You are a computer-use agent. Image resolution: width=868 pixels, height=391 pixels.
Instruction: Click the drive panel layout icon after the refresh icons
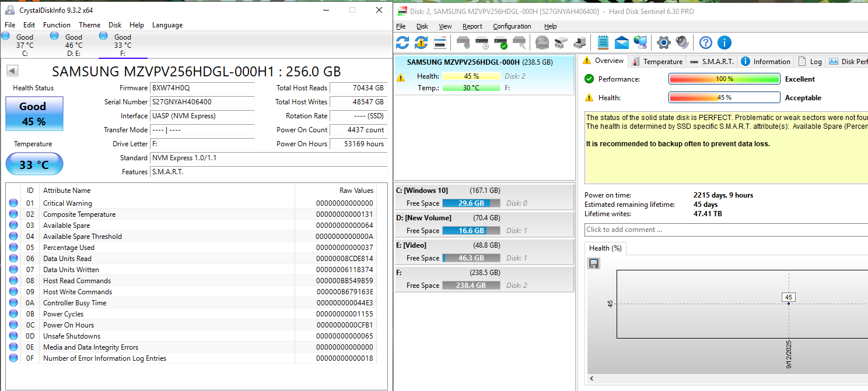point(440,43)
